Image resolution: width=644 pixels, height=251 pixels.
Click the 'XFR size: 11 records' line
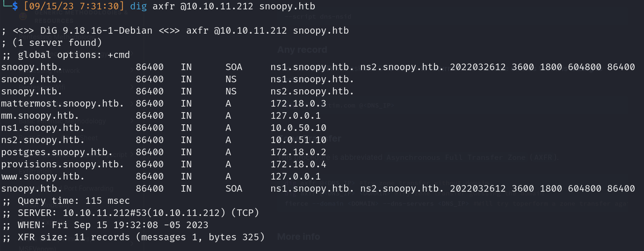pos(133,237)
